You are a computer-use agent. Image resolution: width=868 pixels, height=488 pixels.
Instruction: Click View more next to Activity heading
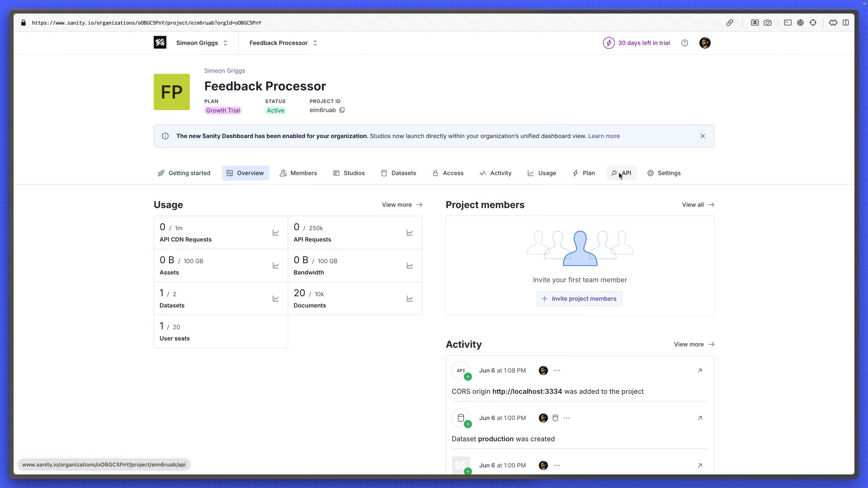[x=694, y=345]
